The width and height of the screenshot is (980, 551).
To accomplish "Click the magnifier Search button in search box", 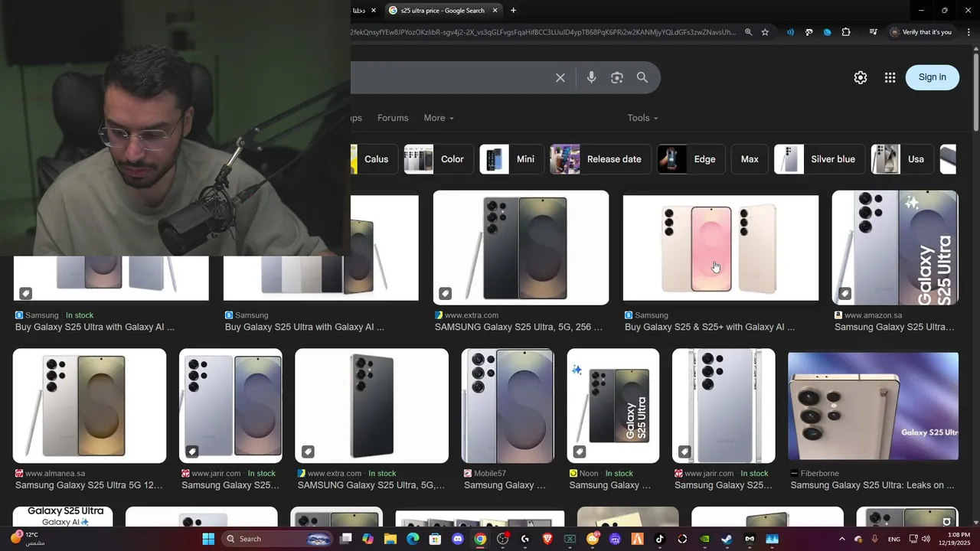I will pyautogui.click(x=642, y=77).
